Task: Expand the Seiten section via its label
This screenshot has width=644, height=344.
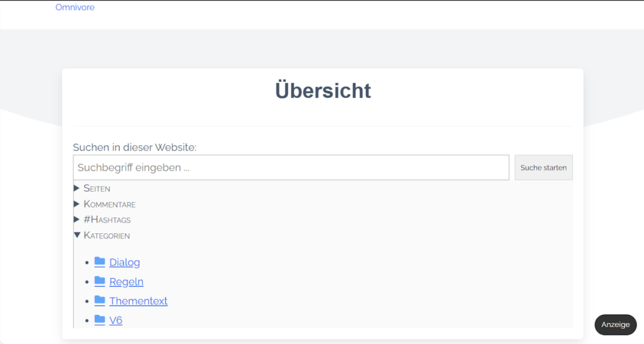Action: [x=97, y=188]
